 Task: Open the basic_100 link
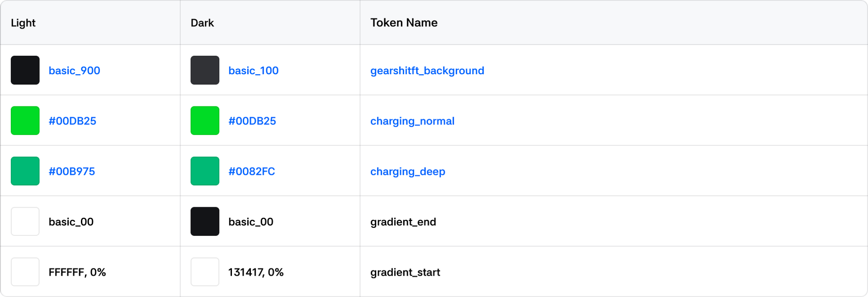click(x=254, y=71)
